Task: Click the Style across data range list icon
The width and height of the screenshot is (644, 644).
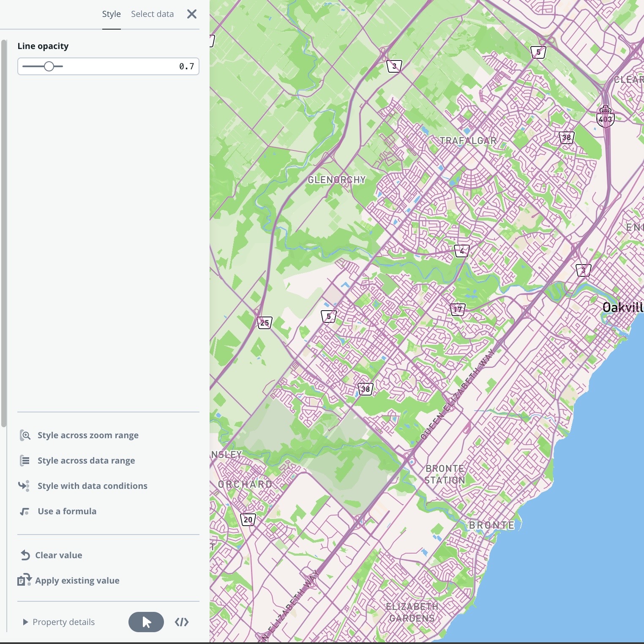Action: pos(25,460)
